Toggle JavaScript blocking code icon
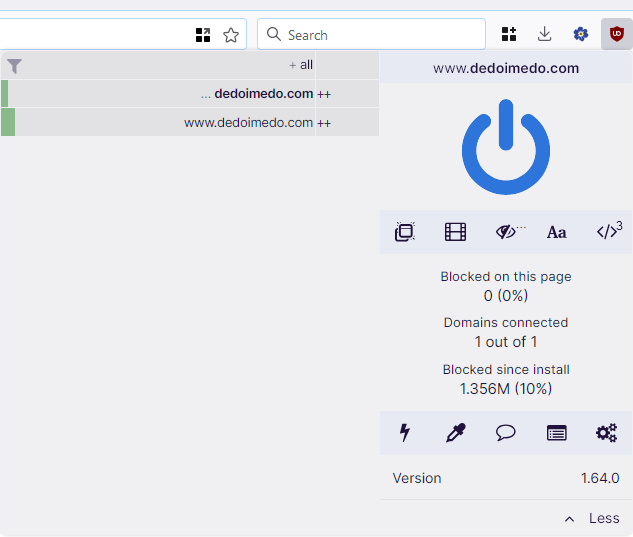Image resolution: width=633 pixels, height=537 pixels. point(609,231)
